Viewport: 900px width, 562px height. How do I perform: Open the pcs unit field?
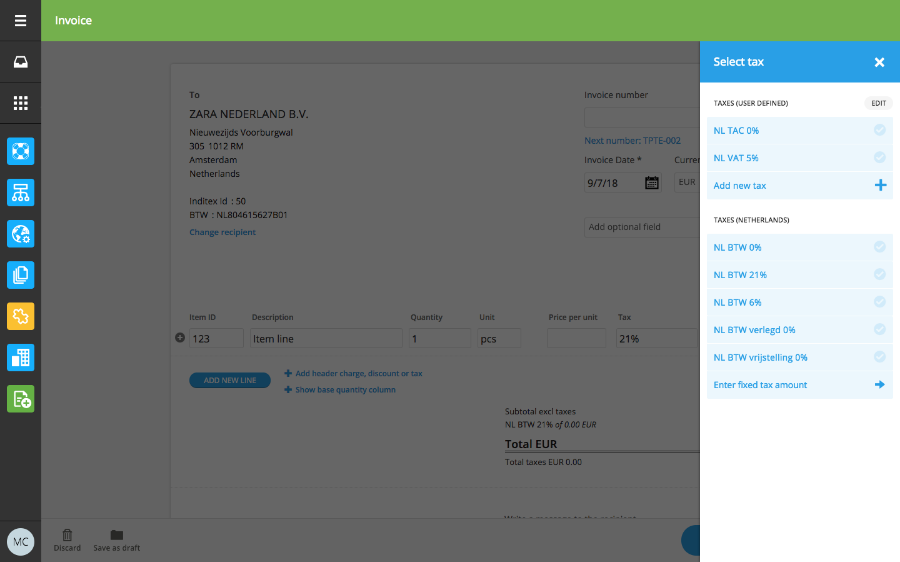pyautogui.click(x=499, y=339)
